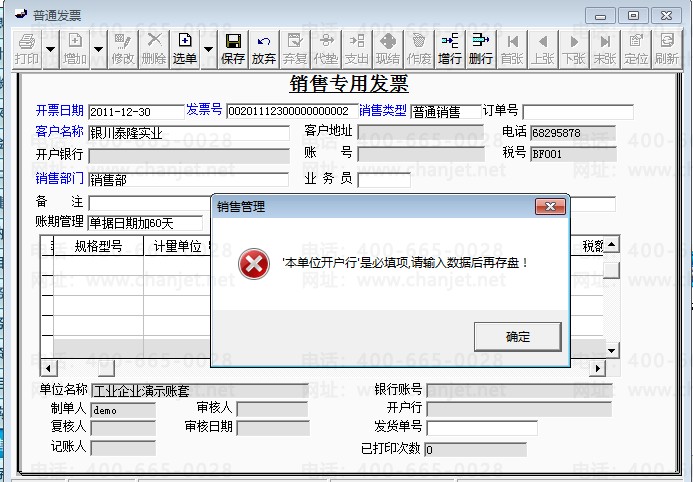This screenshot has width=693, height=482.
Task: Click the 客户名称 blue label link
Action: click(60, 131)
